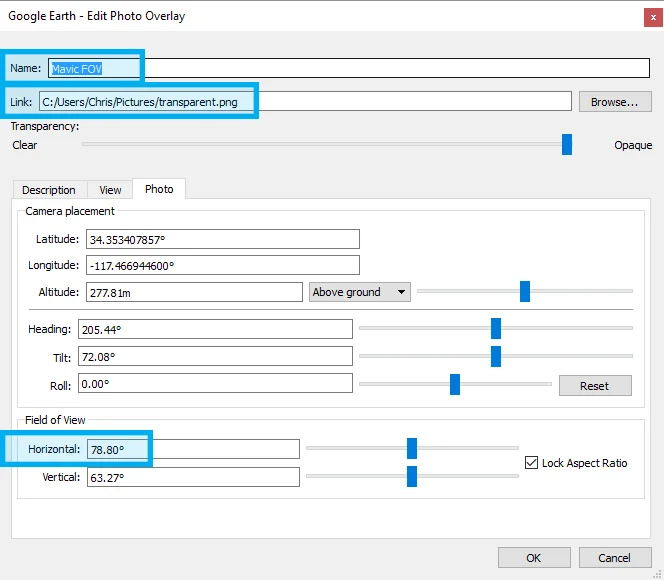
Task: Click the Longitude input field
Action: 223,265
